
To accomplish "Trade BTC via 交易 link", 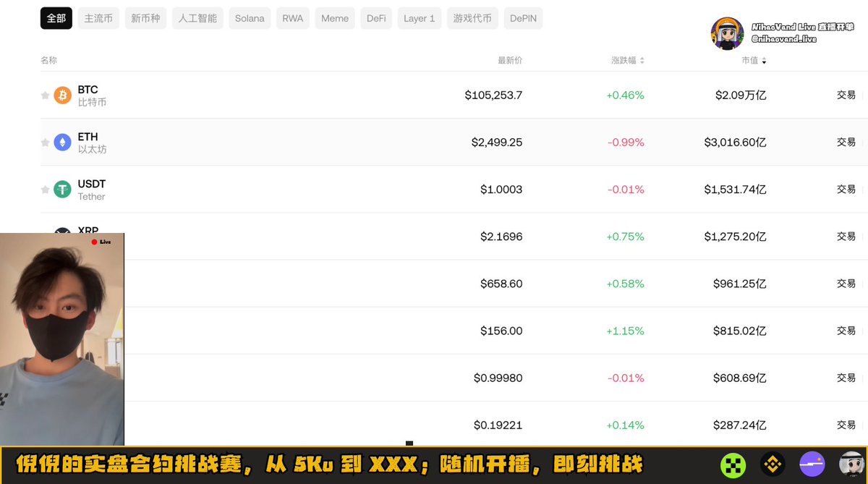I will 846,95.
